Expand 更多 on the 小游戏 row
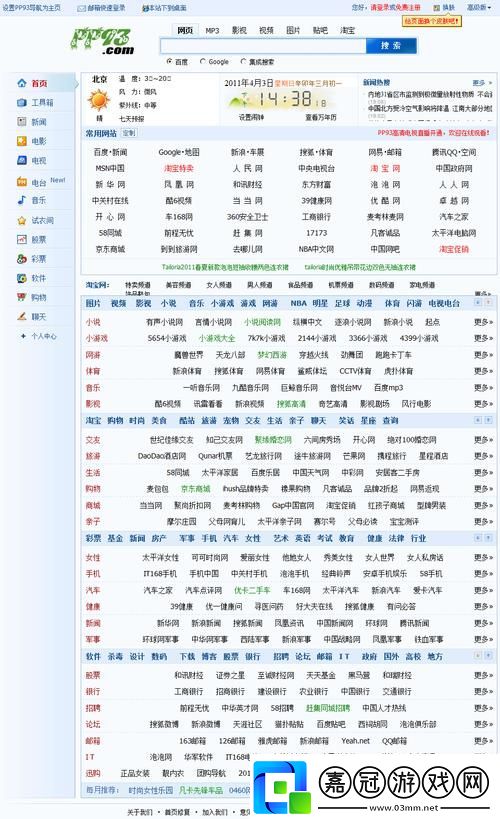This screenshot has height=819, width=500. click(x=483, y=338)
